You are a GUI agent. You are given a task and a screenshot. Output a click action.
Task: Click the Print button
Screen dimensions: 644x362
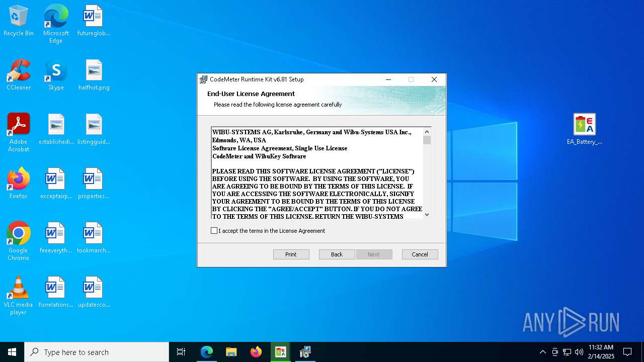tap(291, 254)
